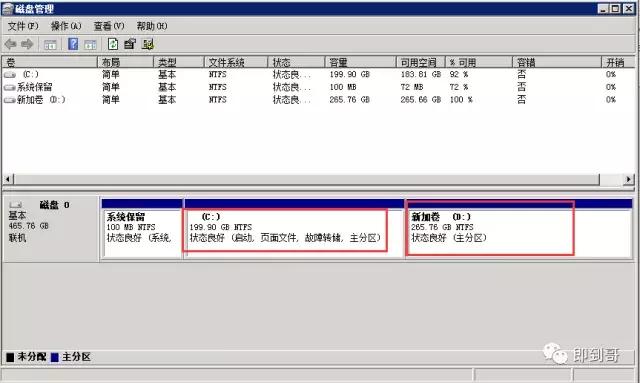Click the black 未分配 legend swatch
Viewport: 640px width, 383px height.
click(10, 357)
